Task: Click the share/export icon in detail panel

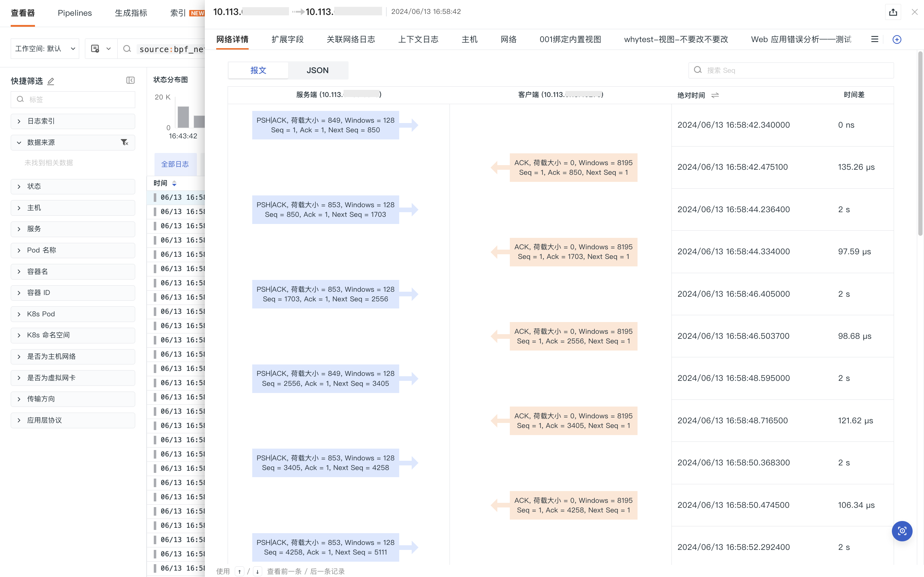Action: (893, 12)
